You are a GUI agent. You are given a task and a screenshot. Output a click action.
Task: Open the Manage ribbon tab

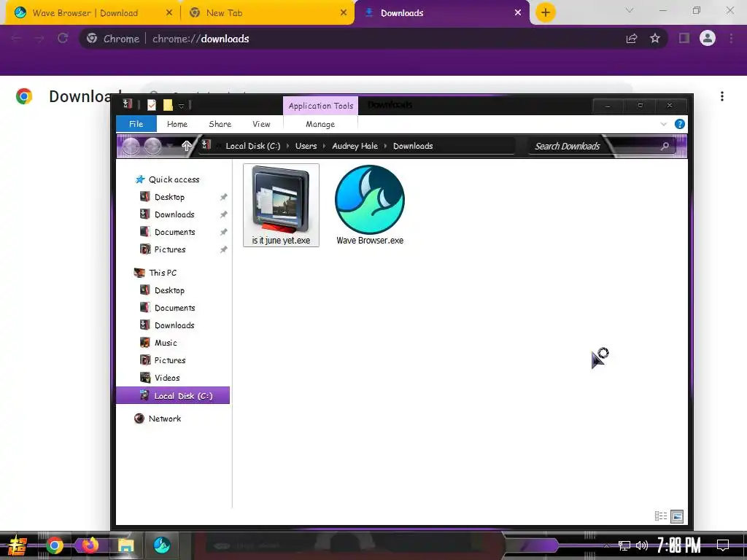[320, 124]
